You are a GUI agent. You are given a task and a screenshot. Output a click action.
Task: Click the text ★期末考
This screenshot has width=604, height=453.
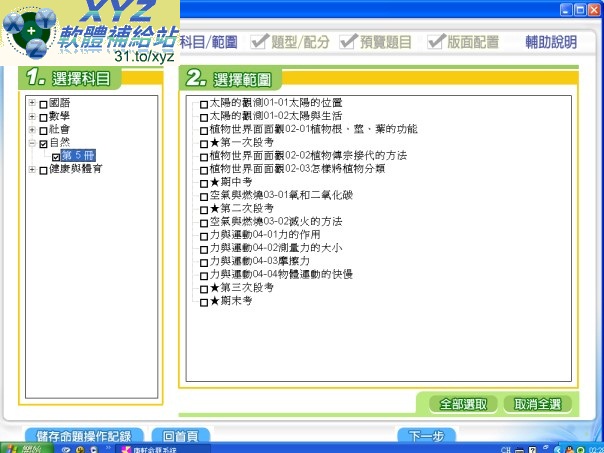(x=231, y=301)
